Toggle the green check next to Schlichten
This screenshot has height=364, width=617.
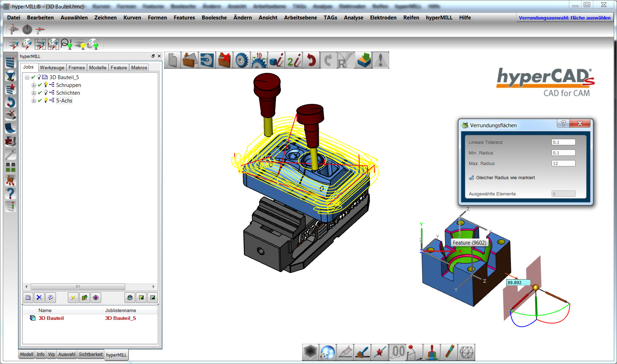point(40,93)
